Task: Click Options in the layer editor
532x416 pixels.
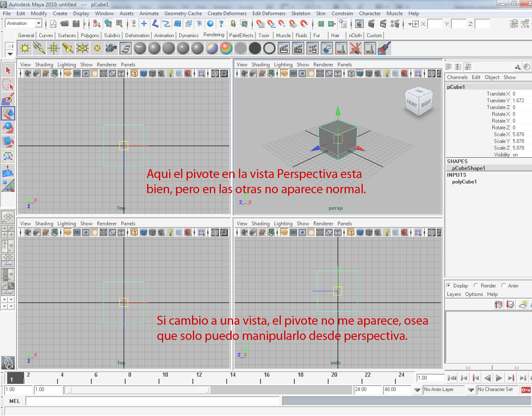Action: tap(474, 294)
